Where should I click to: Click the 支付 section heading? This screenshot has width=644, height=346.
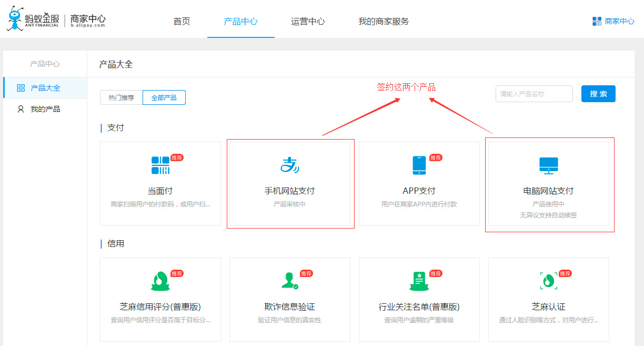pos(116,127)
